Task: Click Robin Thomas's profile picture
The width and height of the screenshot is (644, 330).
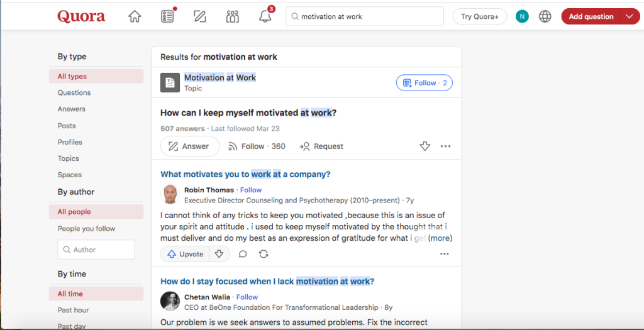Action: (x=170, y=195)
